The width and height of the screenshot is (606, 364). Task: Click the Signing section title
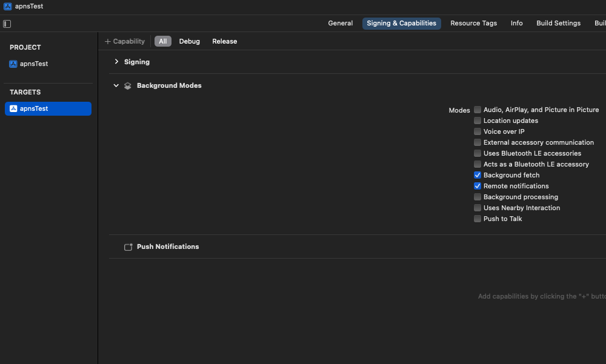point(137,62)
